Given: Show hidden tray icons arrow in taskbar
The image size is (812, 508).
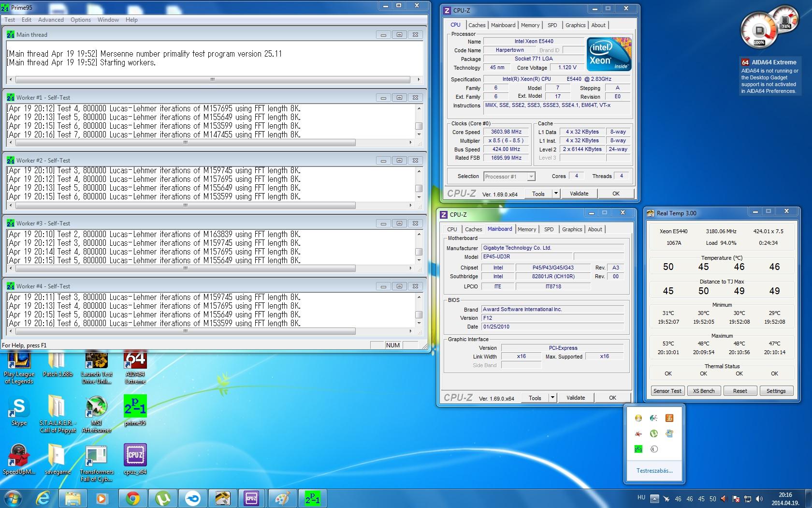Looking at the screenshot, I should (x=654, y=499).
